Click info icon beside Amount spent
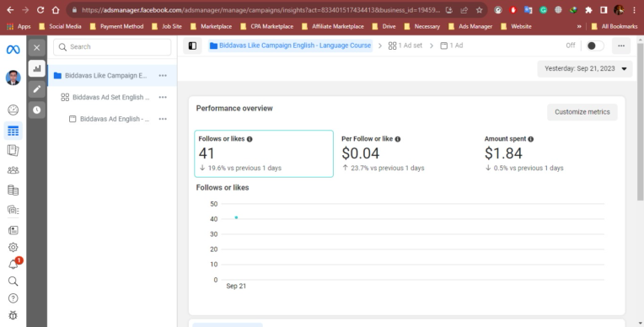 [x=531, y=139]
